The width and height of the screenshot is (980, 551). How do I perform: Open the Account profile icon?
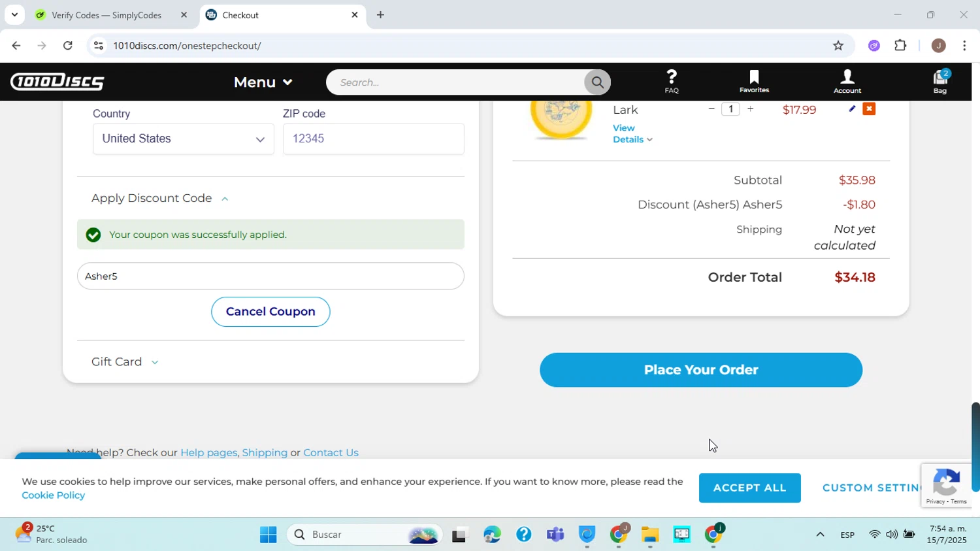[847, 82]
